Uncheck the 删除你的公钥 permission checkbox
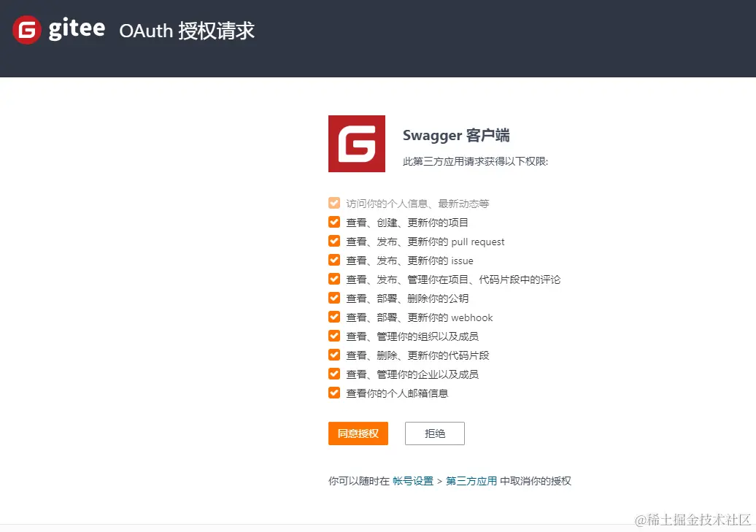Screen dimensions: 756x532 (334, 298)
